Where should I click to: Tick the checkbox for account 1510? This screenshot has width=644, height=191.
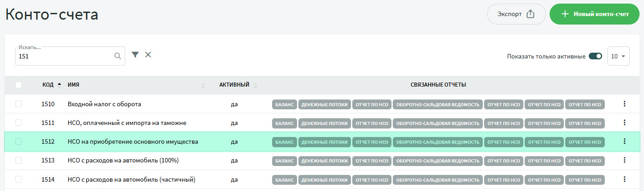tap(18, 104)
